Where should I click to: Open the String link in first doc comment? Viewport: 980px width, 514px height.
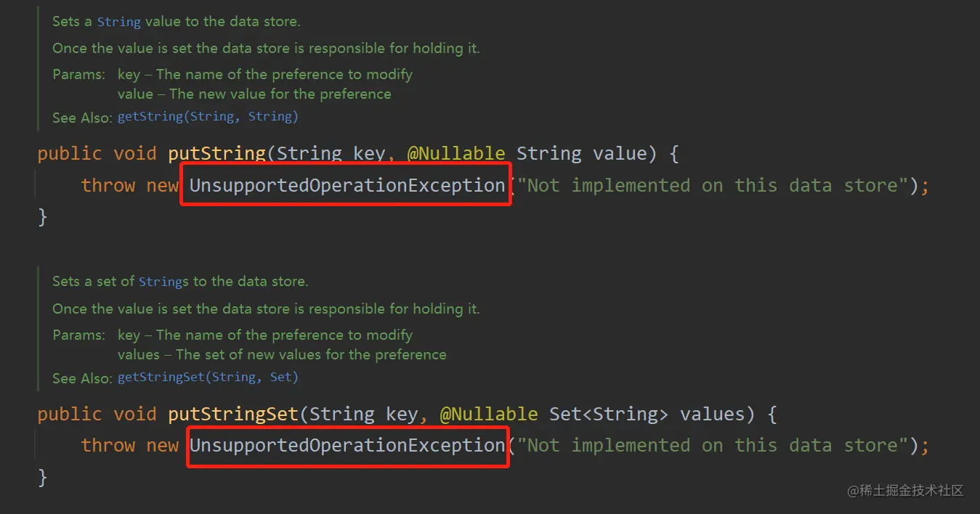(x=118, y=22)
